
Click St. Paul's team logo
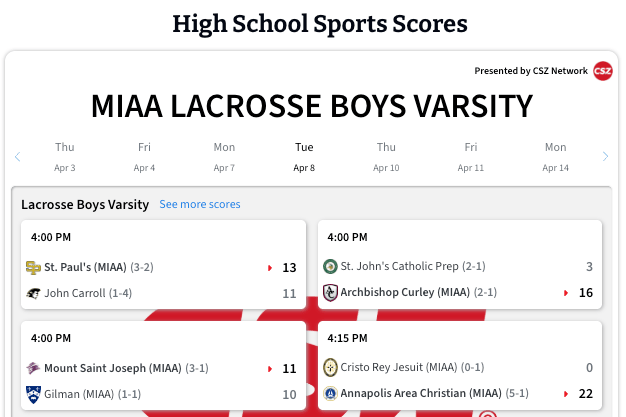[33, 268]
